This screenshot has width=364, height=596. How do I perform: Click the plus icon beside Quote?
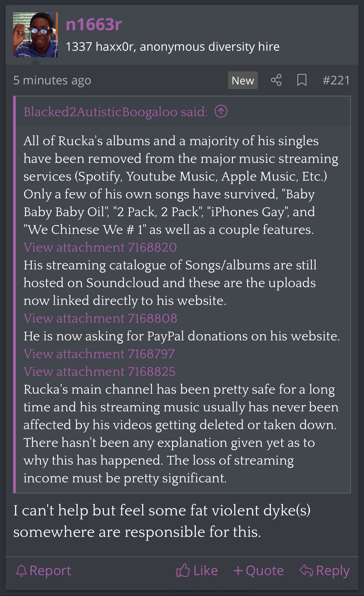[238, 570]
